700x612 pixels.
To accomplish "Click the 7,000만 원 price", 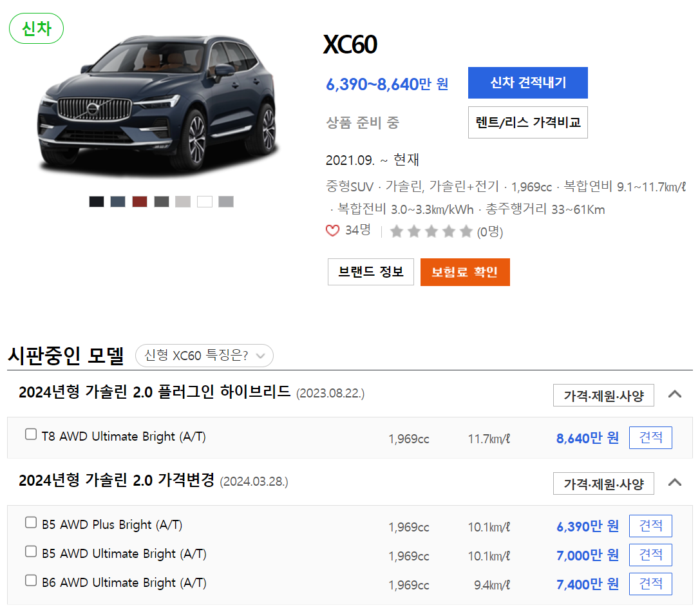I will tap(587, 555).
